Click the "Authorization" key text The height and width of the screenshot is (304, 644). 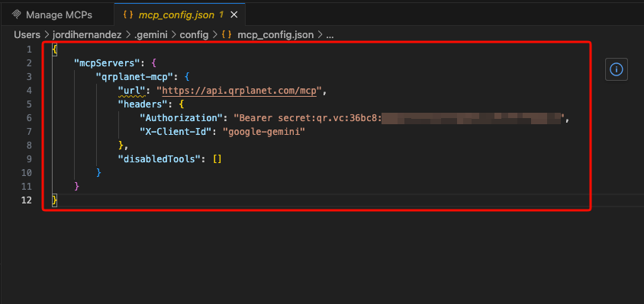coord(181,118)
